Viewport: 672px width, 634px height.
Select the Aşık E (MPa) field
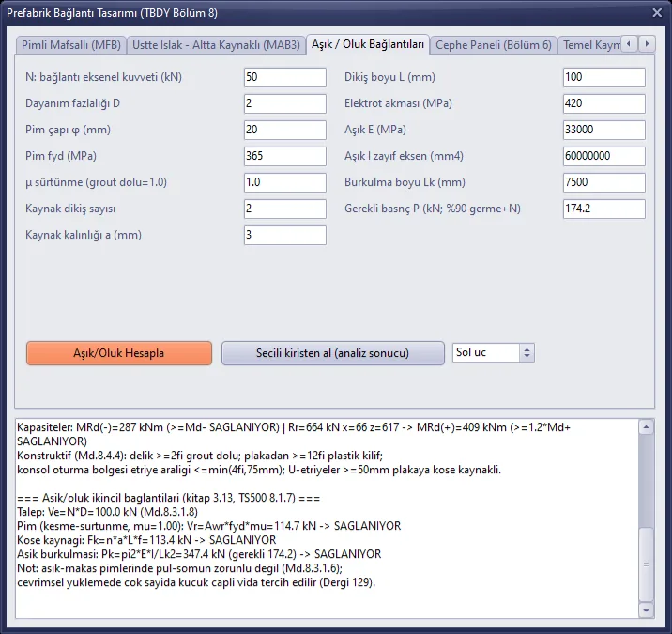pos(603,130)
